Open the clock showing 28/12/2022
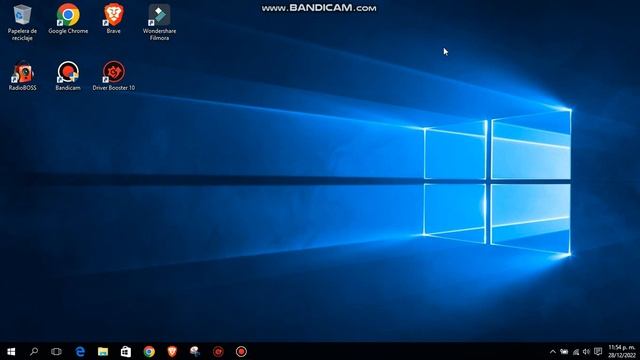 pyautogui.click(x=622, y=351)
